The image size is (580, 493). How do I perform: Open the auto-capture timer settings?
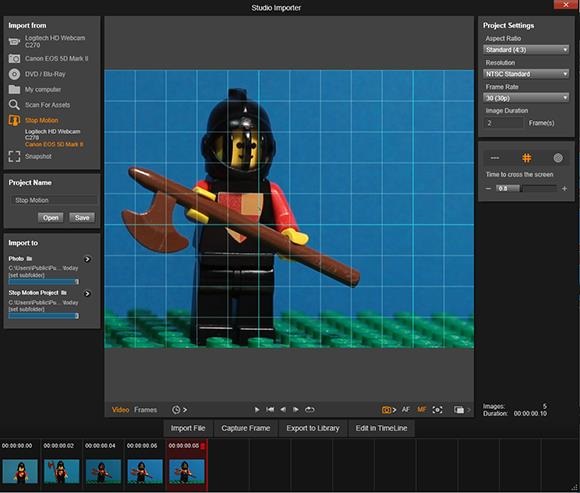pos(179,410)
